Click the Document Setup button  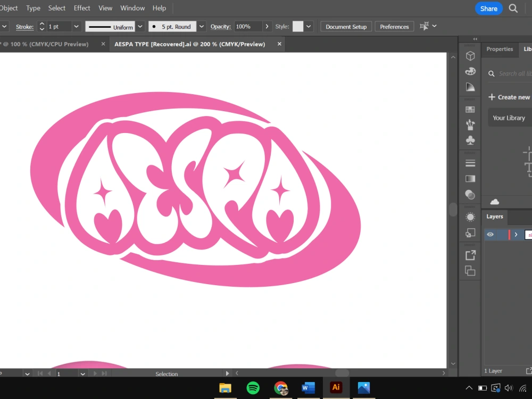click(x=346, y=26)
